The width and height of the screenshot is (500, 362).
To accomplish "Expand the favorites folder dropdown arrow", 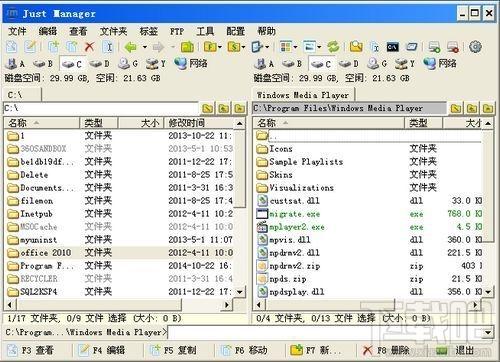I will point(220,47).
